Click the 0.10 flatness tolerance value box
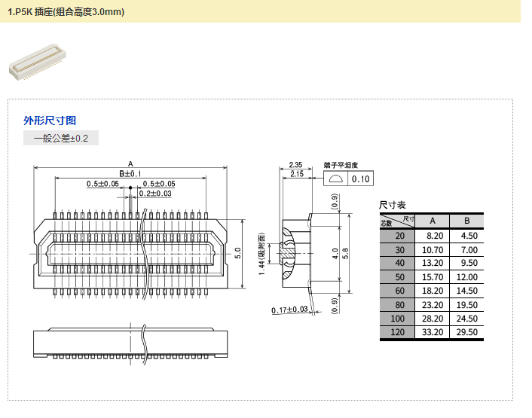The height and width of the screenshot is (418, 532). point(361,178)
